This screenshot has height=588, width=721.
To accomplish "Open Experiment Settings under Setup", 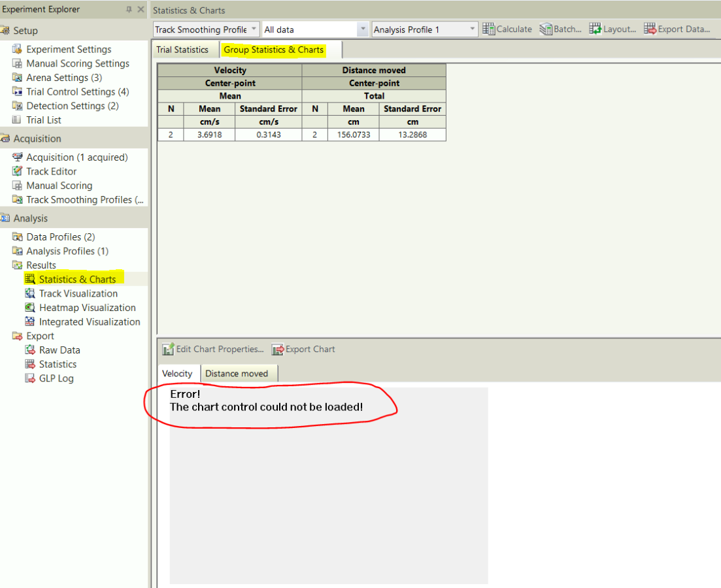I will (x=69, y=49).
